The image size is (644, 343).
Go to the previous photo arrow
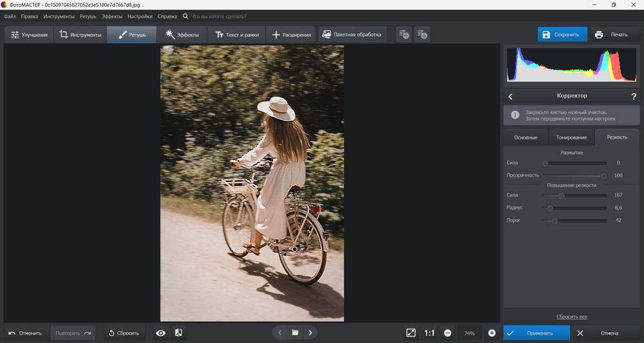[279, 333]
